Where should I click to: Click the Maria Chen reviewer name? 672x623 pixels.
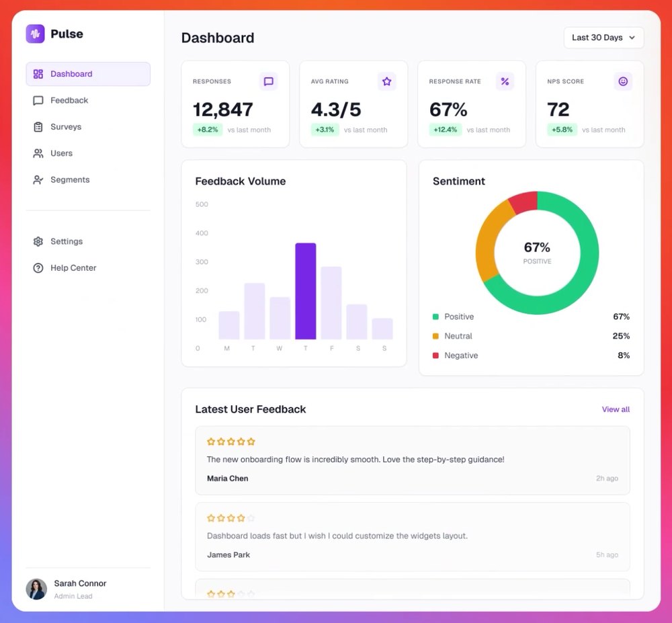pyautogui.click(x=228, y=479)
